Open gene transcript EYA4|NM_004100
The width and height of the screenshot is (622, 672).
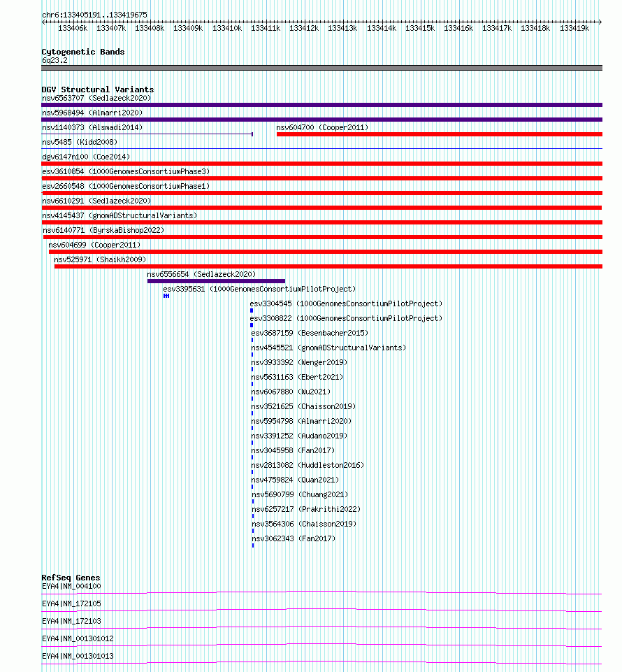point(71,586)
